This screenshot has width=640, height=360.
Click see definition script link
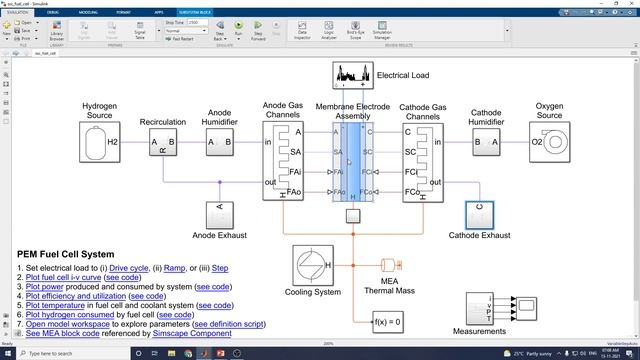pos(229,324)
